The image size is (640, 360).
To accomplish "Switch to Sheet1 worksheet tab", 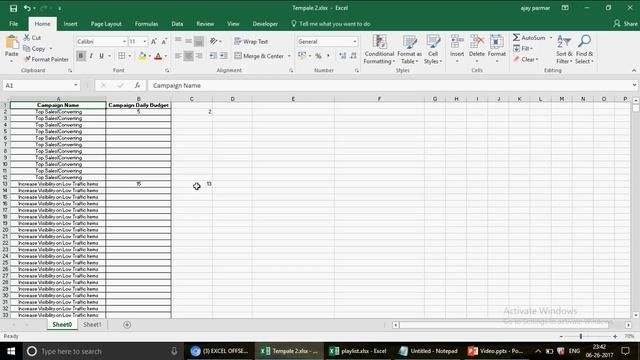I will pyautogui.click(x=92, y=325).
